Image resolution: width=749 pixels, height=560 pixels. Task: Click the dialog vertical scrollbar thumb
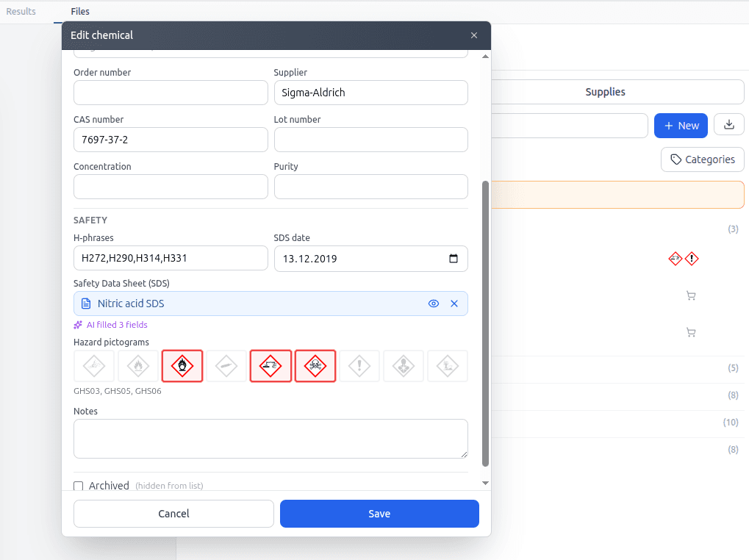coord(485,323)
